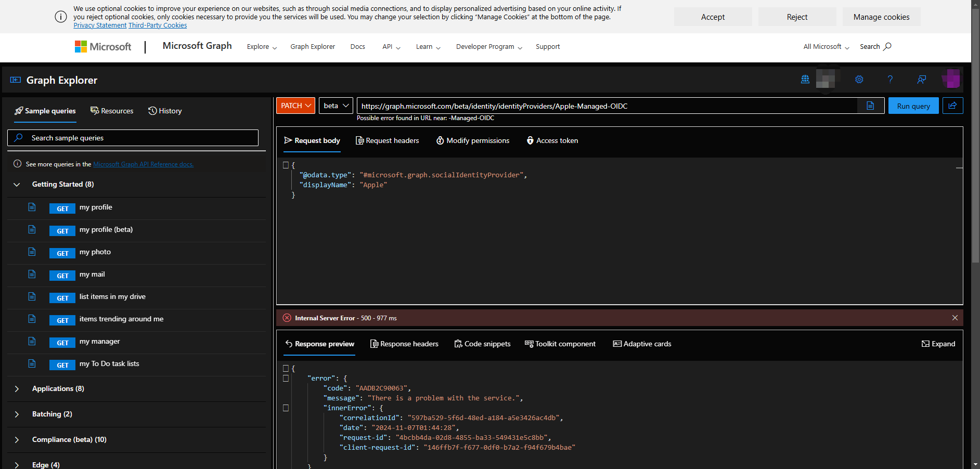
Task: Reject the optional cookies
Action: (797, 17)
